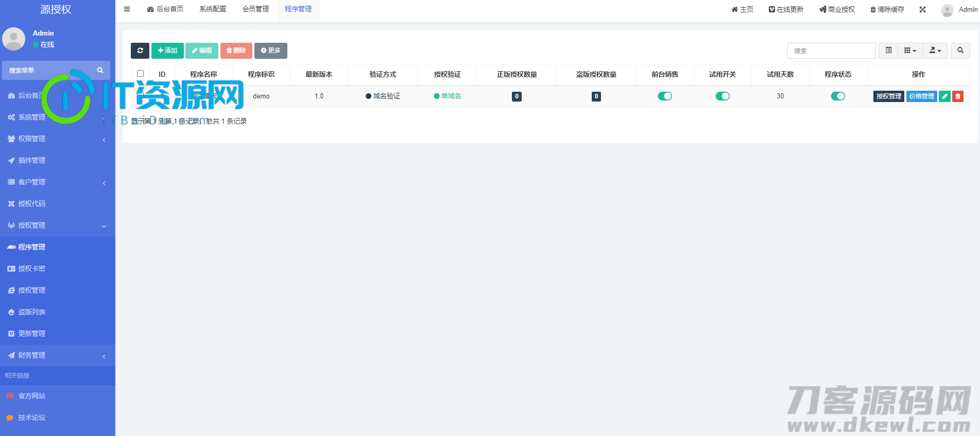Click the 编辑 toolbar button
Viewport: 980px width, 436px height.
click(202, 51)
